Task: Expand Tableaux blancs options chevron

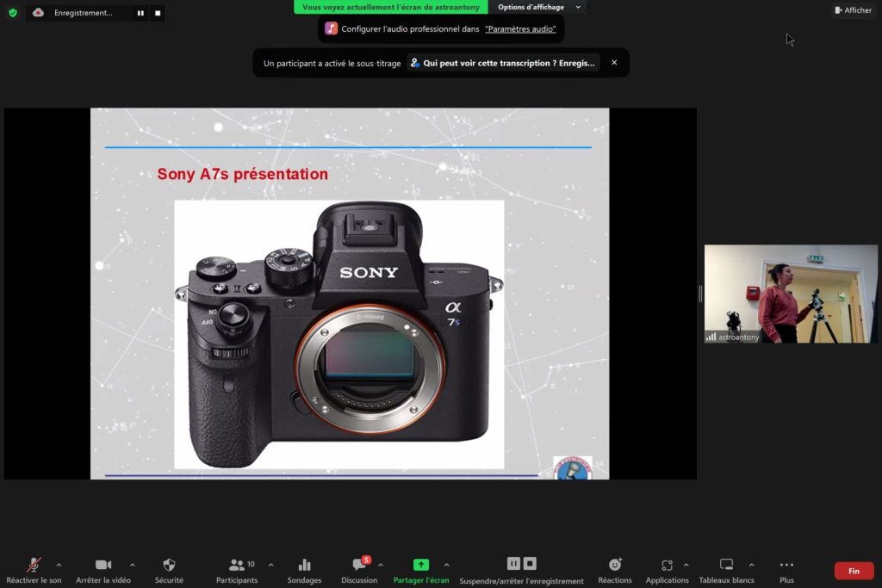Action: [751, 565]
